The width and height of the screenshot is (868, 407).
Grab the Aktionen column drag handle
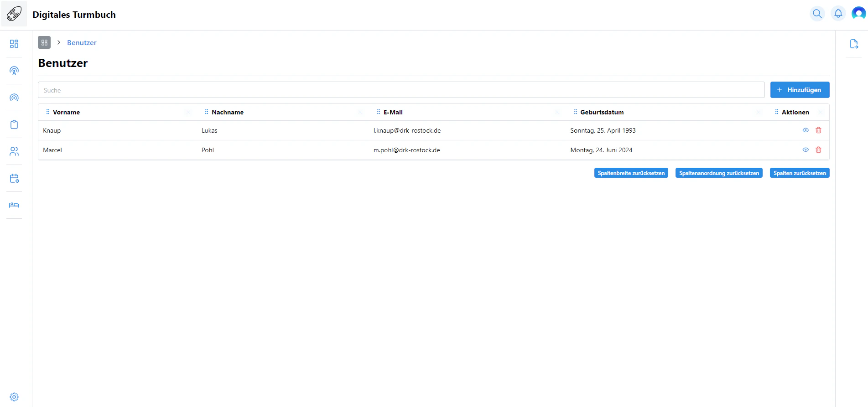777,112
